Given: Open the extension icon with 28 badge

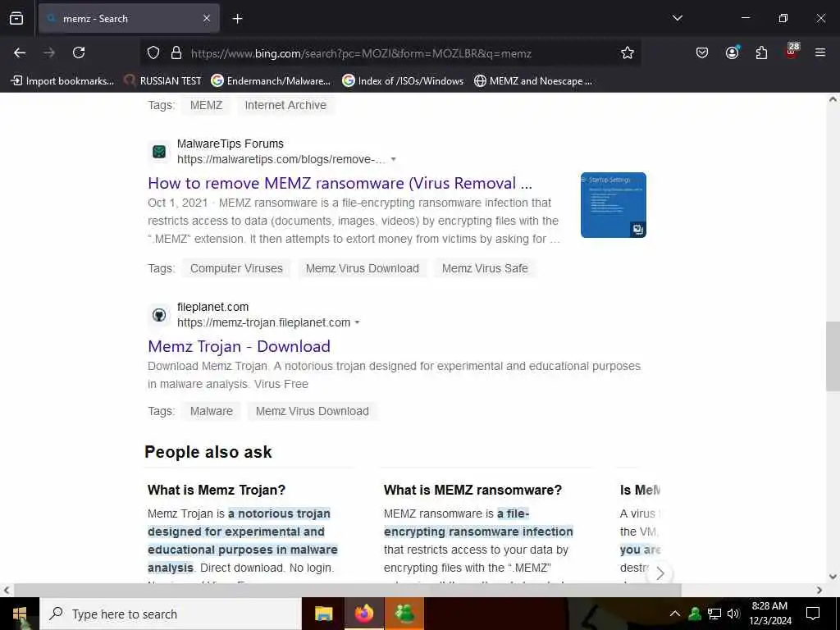Looking at the screenshot, I should (792, 52).
